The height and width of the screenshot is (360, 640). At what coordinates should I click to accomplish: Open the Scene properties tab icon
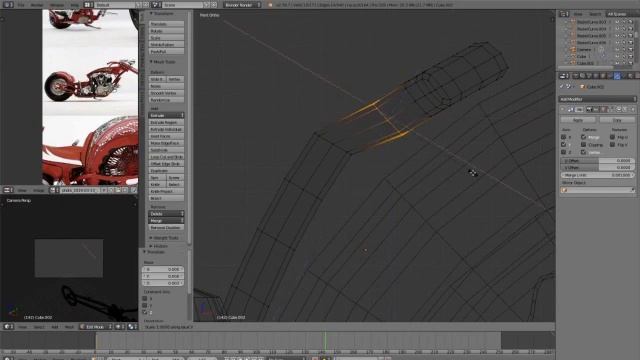pyautogui.click(x=589, y=76)
